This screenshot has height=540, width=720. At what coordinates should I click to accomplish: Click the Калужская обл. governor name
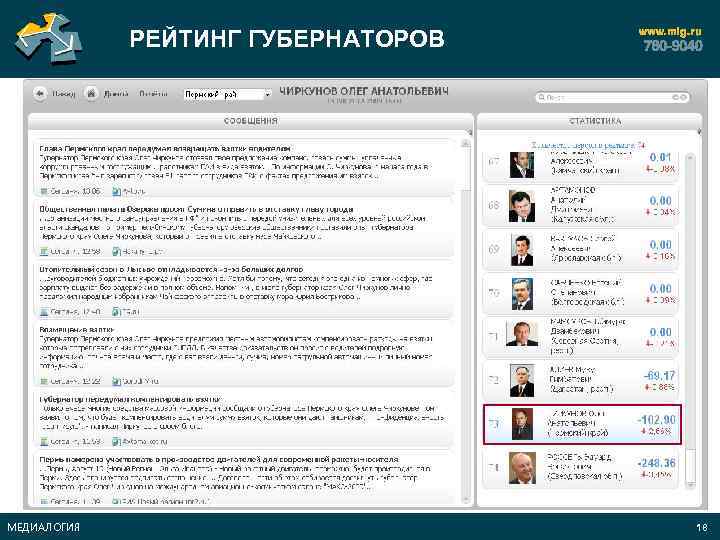click(582, 204)
